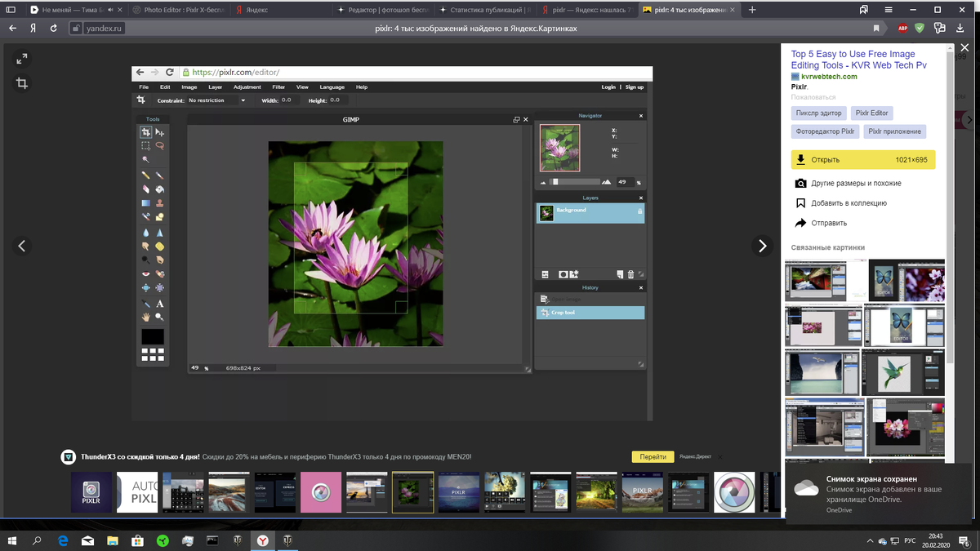Bookmark this page using the address bar flag icon
This screenshot has width=980, height=551.
point(877,28)
